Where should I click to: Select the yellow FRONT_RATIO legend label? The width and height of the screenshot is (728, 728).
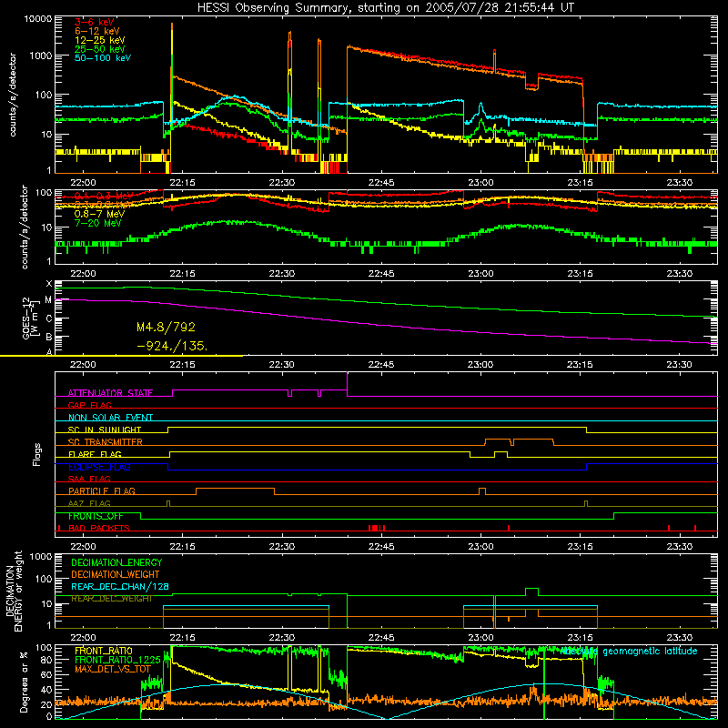(104, 651)
